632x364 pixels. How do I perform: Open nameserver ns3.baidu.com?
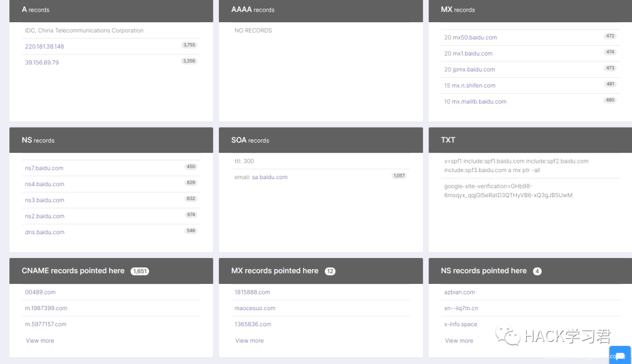[44, 200]
